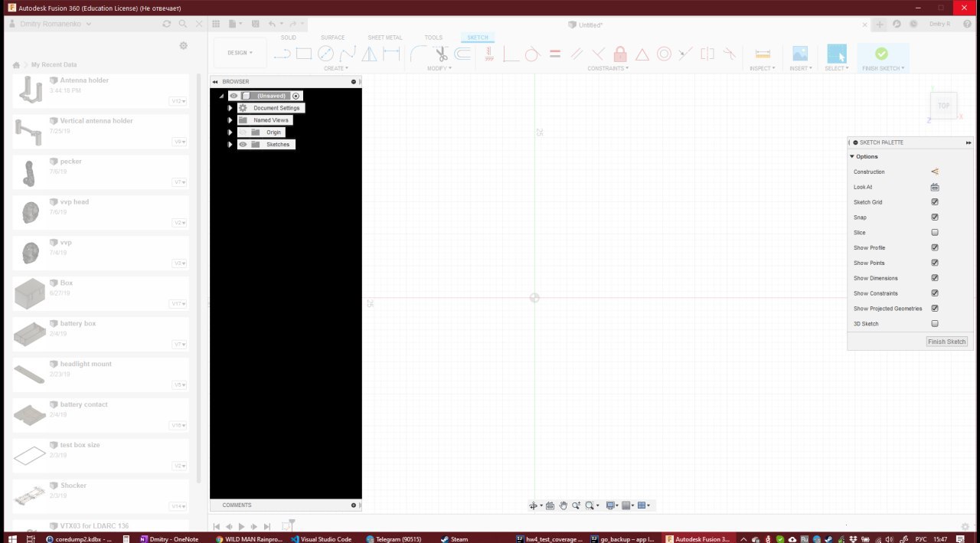Open the data panel search
The height and width of the screenshot is (543, 980).
click(183, 24)
